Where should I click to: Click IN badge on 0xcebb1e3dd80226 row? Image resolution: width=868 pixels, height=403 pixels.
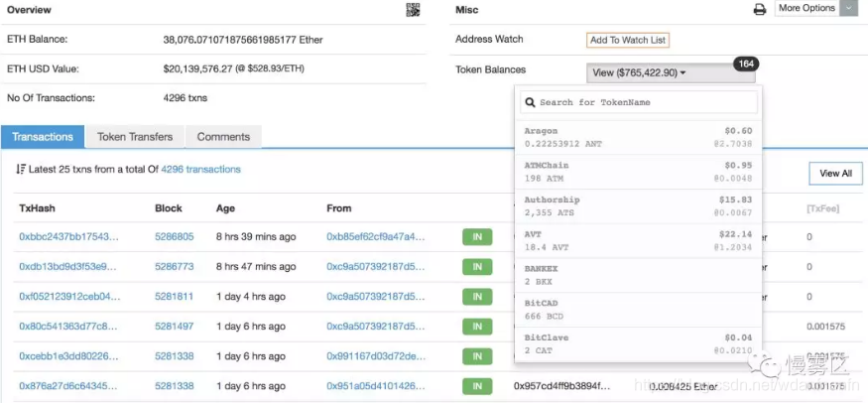[x=477, y=356]
